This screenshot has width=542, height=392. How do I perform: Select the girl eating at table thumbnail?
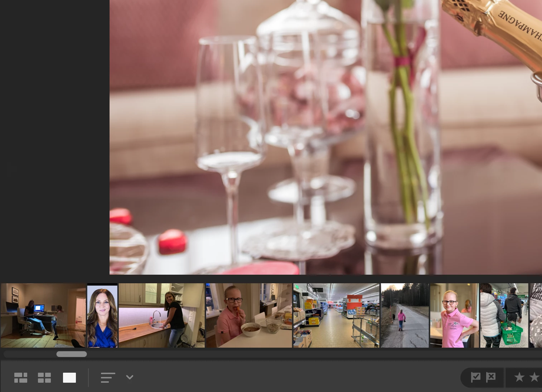coord(249,315)
